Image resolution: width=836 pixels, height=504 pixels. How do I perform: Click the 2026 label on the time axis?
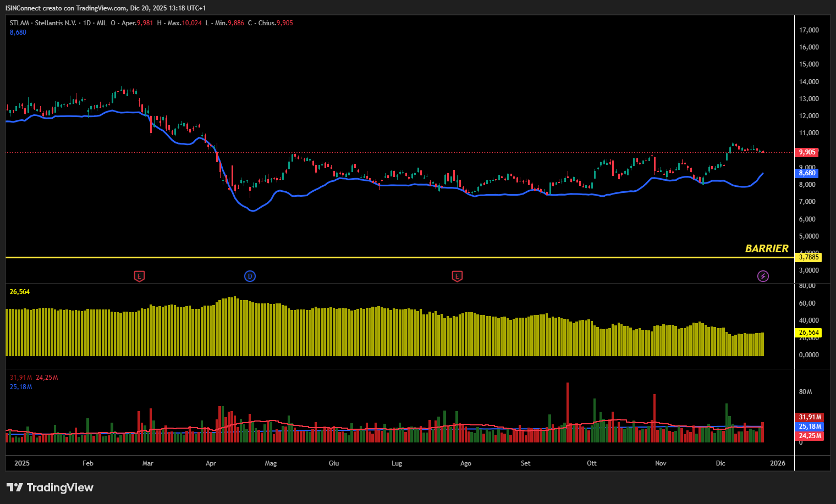(778, 463)
